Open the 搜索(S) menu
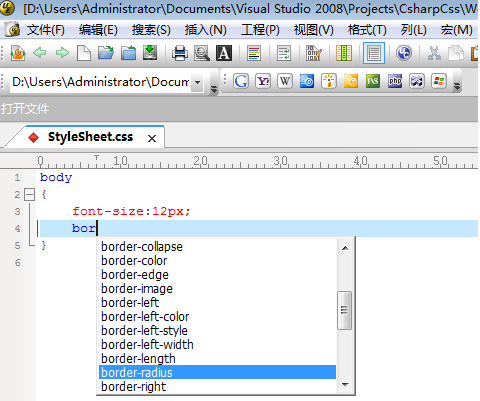The width and height of the screenshot is (480, 401). click(x=151, y=30)
